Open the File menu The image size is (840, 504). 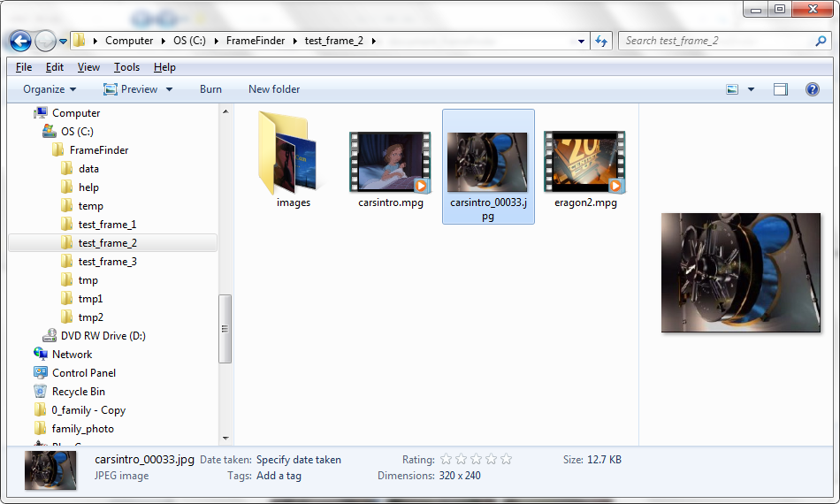(x=24, y=67)
